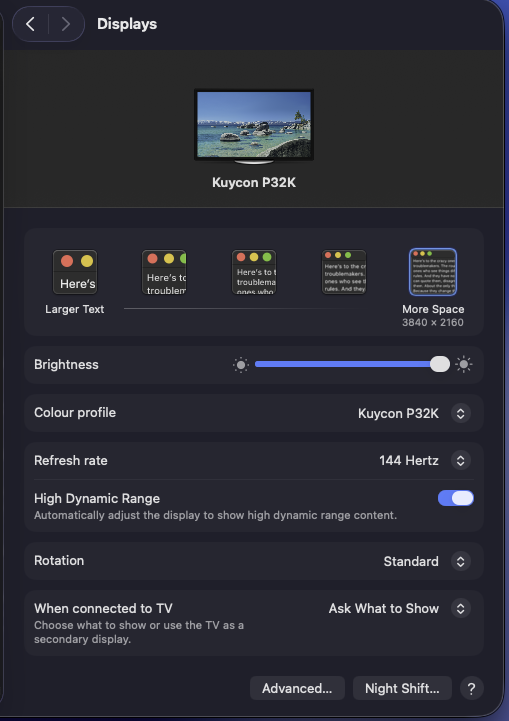Click the Ask What to Show value
509x721 pixels.
coord(384,608)
